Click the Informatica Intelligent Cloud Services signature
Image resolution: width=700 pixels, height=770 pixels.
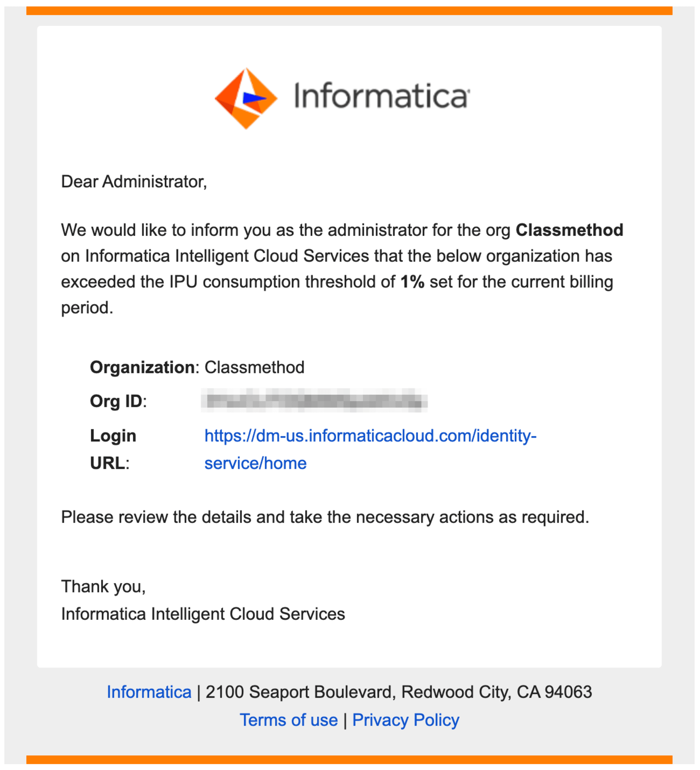[203, 614]
